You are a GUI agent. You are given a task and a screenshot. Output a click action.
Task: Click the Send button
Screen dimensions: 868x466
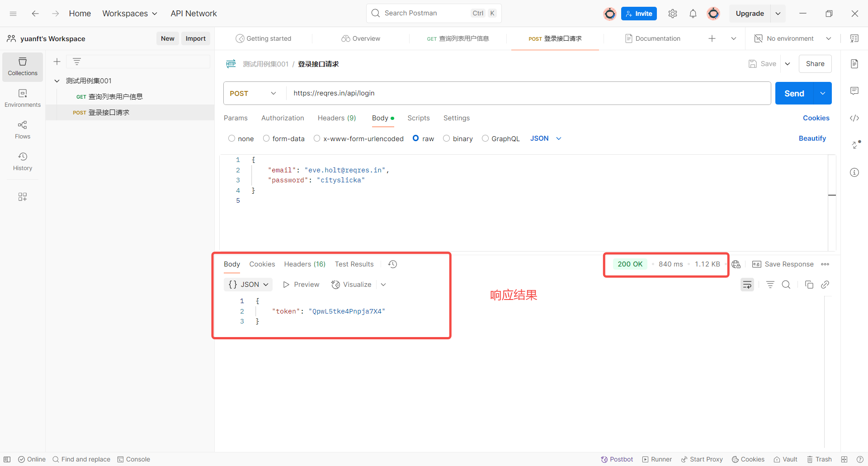click(794, 93)
